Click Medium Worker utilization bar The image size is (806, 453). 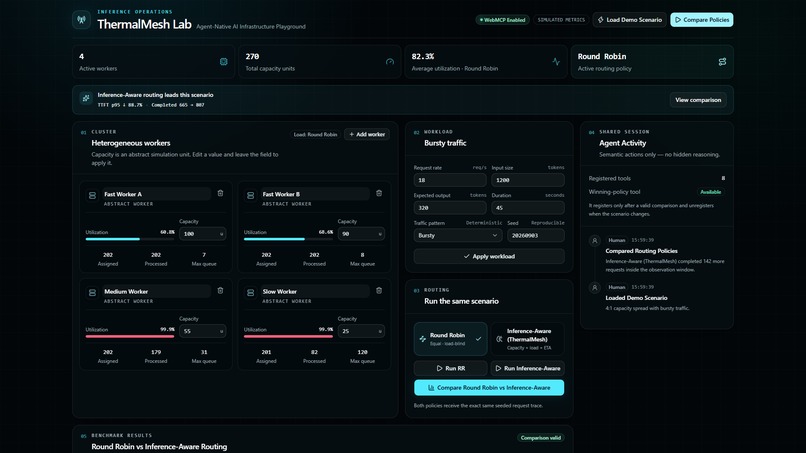point(130,336)
